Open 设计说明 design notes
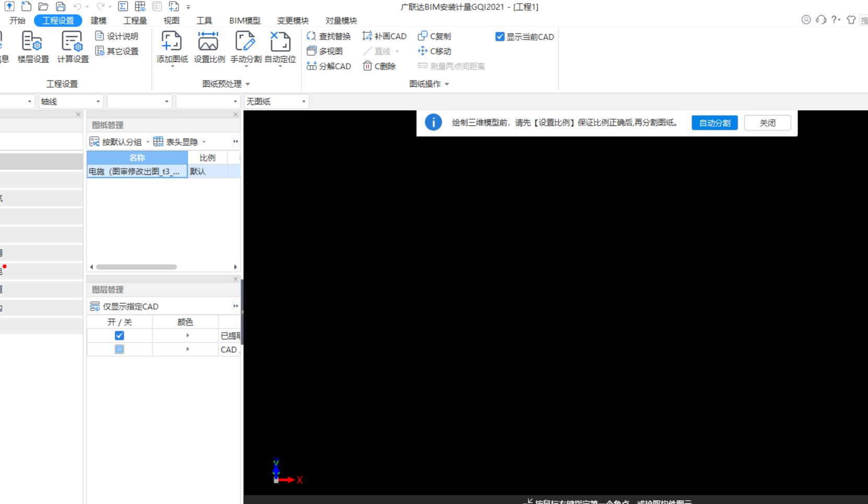Screen dimensions: 868x504 coord(117,36)
